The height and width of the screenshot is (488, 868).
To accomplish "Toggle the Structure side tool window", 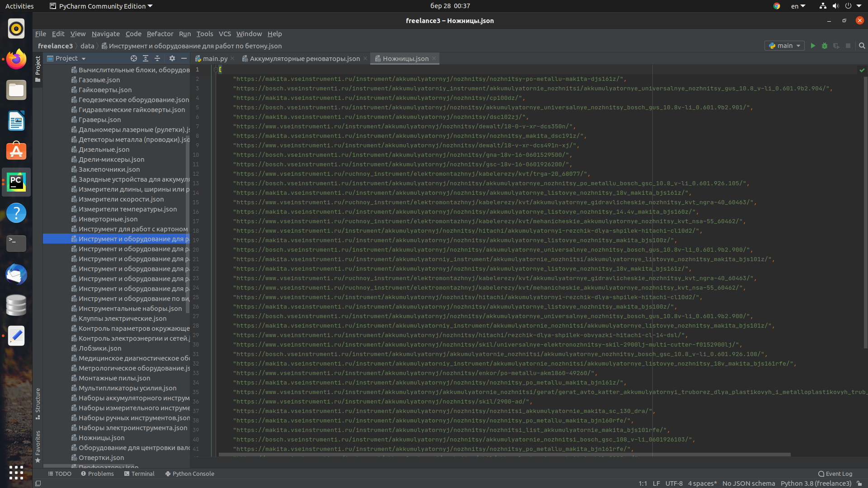I will pos(38,404).
